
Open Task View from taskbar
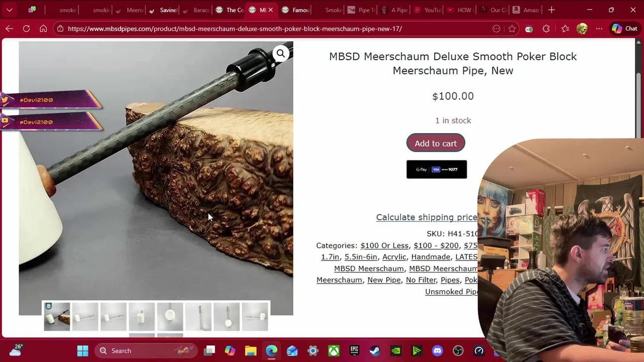210,350
